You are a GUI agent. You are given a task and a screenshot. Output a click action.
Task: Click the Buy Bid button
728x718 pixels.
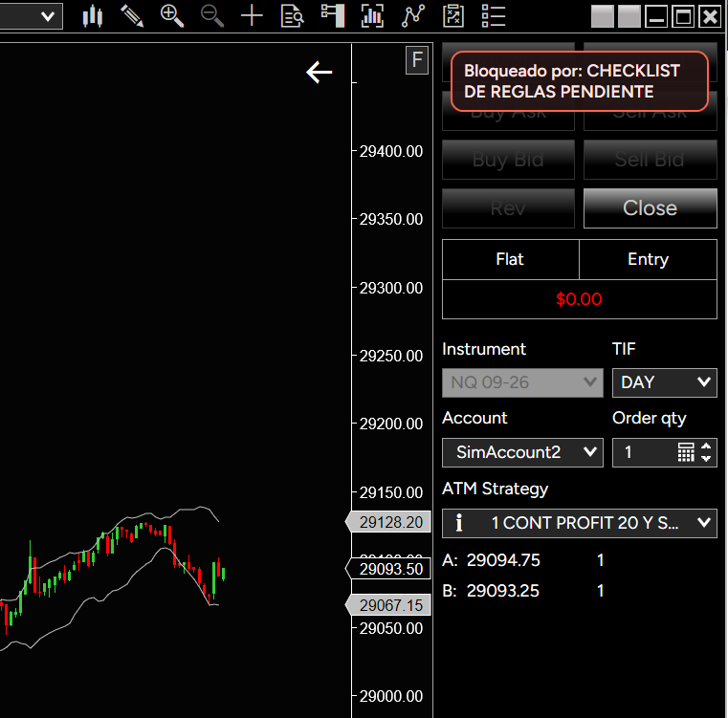point(508,160)
